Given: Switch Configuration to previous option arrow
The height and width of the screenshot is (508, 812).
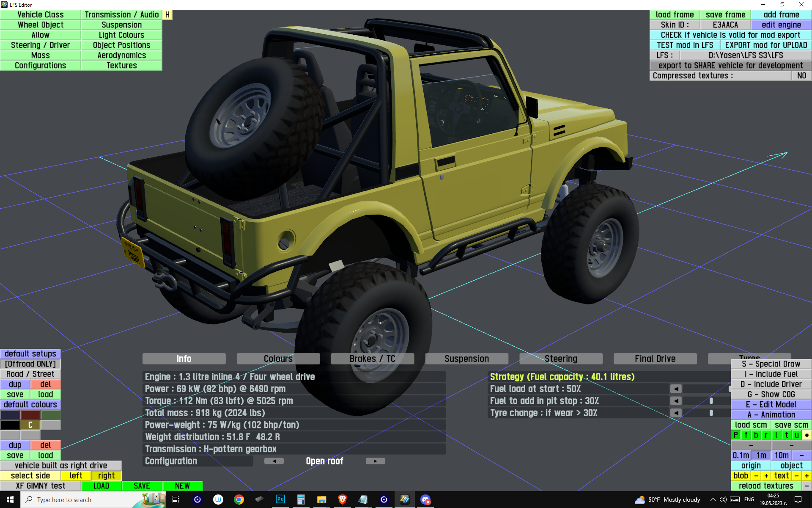Looking at the screenshot, I should point(274,461).
